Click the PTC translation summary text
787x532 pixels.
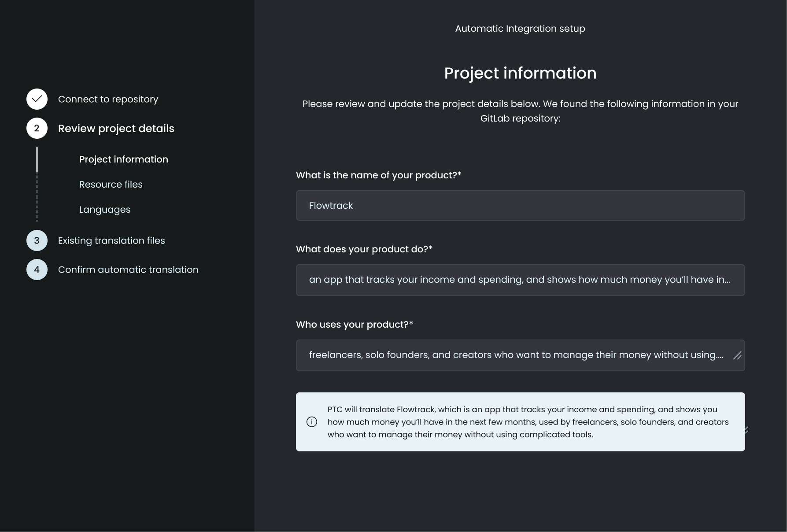528,422
